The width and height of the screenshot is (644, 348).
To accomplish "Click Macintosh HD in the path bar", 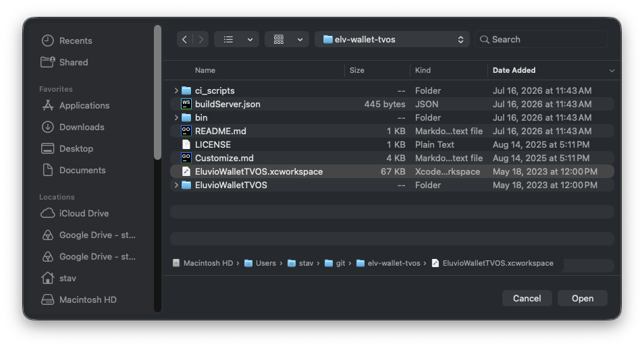I will coord(203,263).
